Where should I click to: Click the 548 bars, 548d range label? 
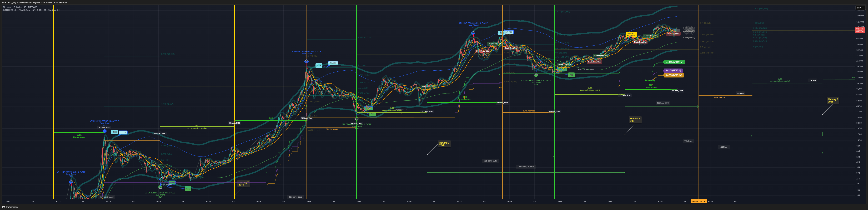tap(502, 103)
